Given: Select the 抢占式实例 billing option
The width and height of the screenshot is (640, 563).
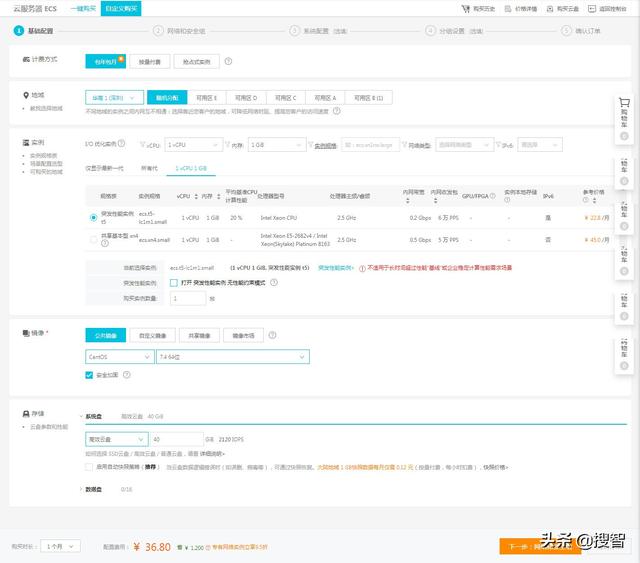Looking at the screenshot, I should coord(196,62).
